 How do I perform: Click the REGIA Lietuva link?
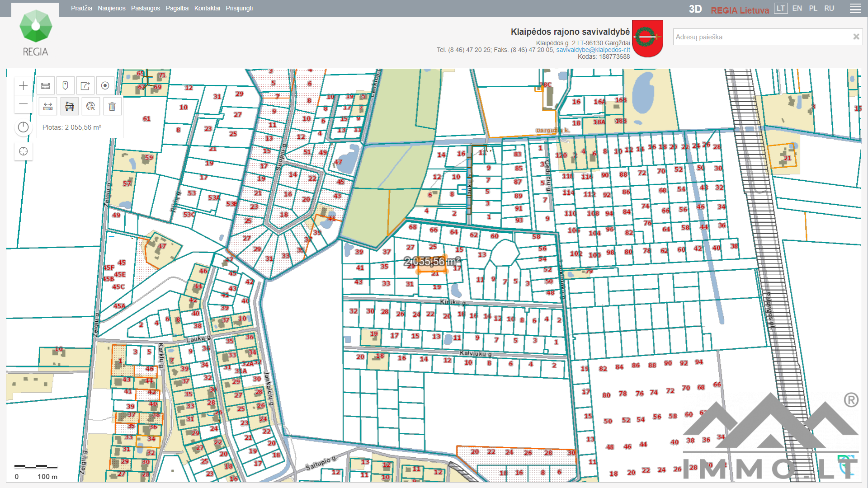pyautogui.click(x=740, y=10)
